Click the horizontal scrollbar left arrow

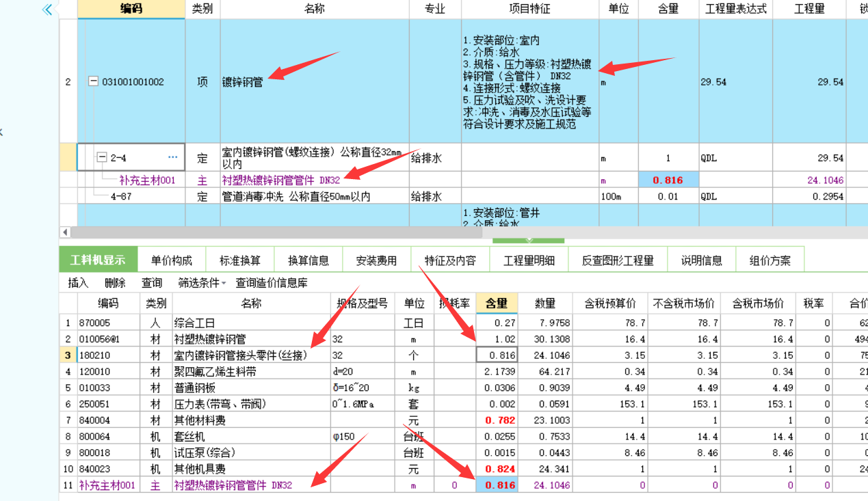(x=65, y=232)
